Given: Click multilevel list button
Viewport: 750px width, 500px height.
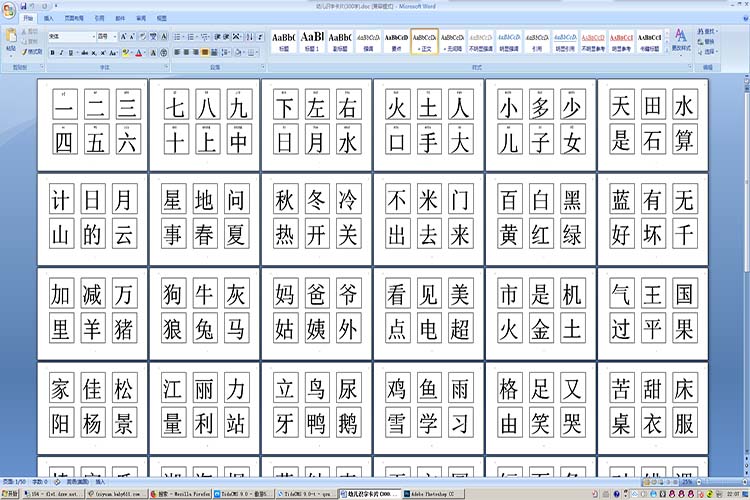Looking at the screenshot, I should click(x=204, y=36).
